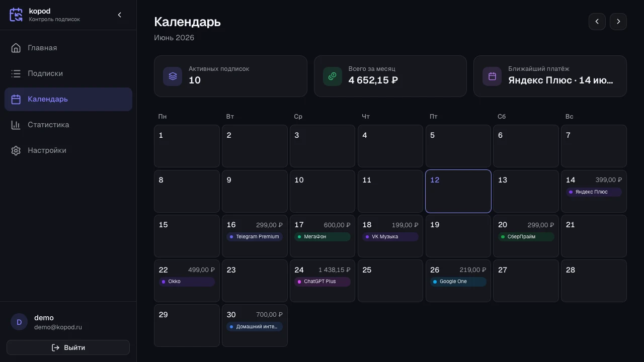Click the kopod logo icon

click(x=16, y=15)
